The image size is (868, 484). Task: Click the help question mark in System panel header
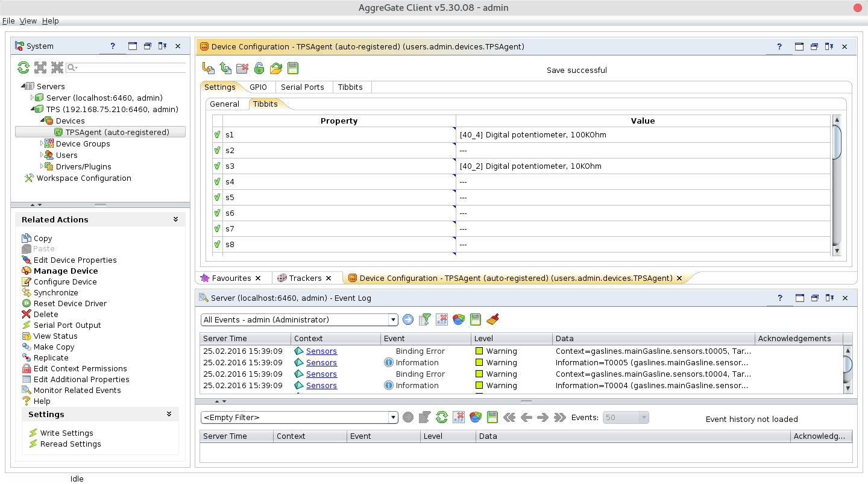click(x=113, y=46)
